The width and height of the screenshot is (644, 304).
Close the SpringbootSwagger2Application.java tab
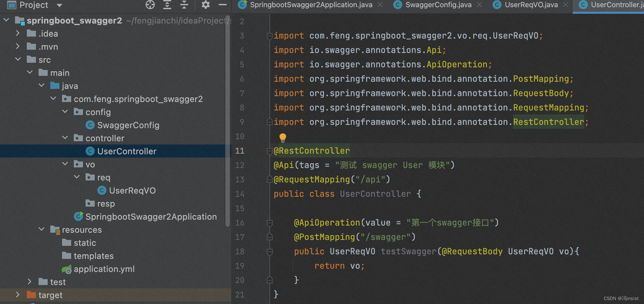380,5
